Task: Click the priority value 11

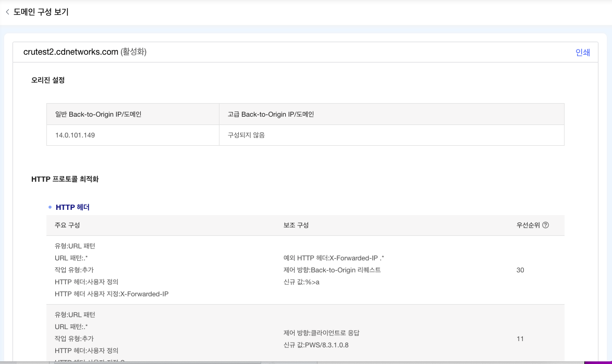Action: tap(520, 339)
